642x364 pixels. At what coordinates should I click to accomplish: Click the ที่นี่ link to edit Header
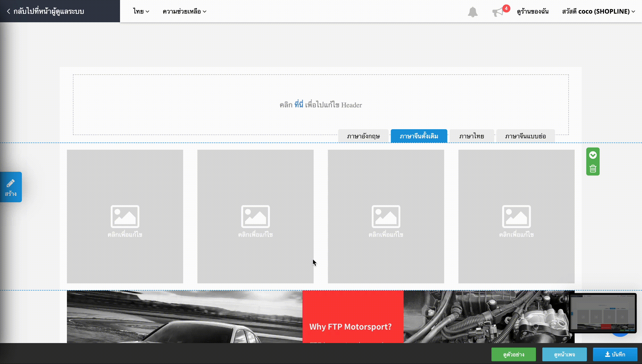[x=299, y=105]
